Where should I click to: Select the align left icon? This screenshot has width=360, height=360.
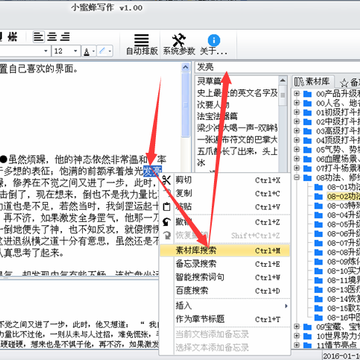tap(39, 37)
